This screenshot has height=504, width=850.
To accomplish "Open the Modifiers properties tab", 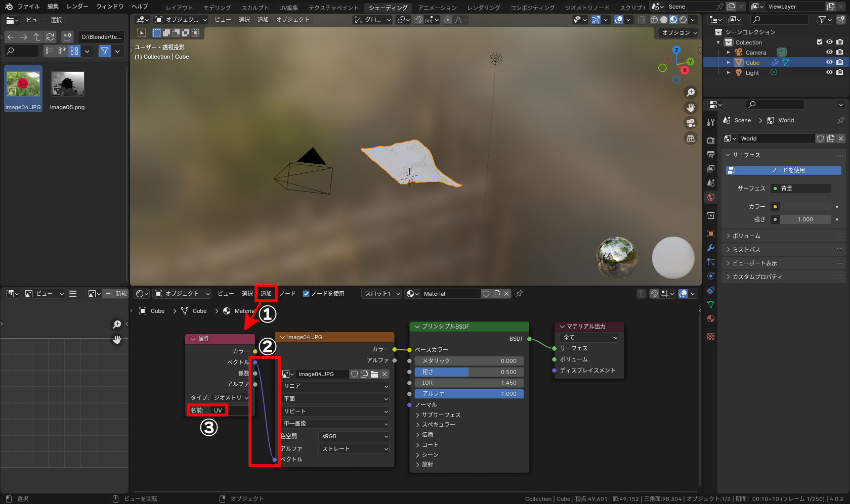I will pos(711,248).
